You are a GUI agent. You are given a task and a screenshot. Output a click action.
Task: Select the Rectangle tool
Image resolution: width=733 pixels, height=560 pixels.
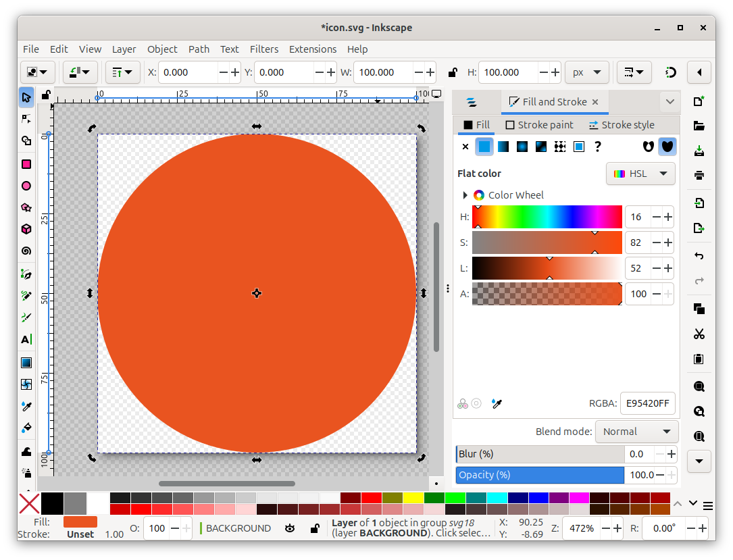[x=26, y=164]
